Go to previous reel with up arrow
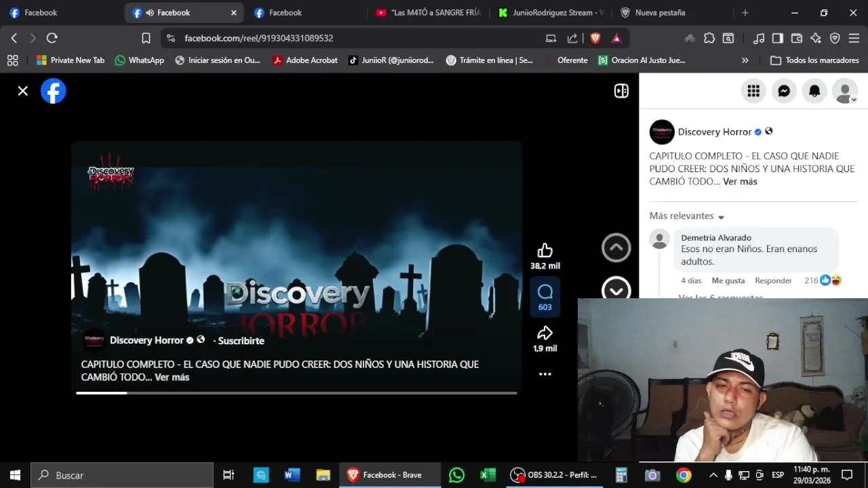The height and width of the screenshot is (488, 868). tap(616, 248)
